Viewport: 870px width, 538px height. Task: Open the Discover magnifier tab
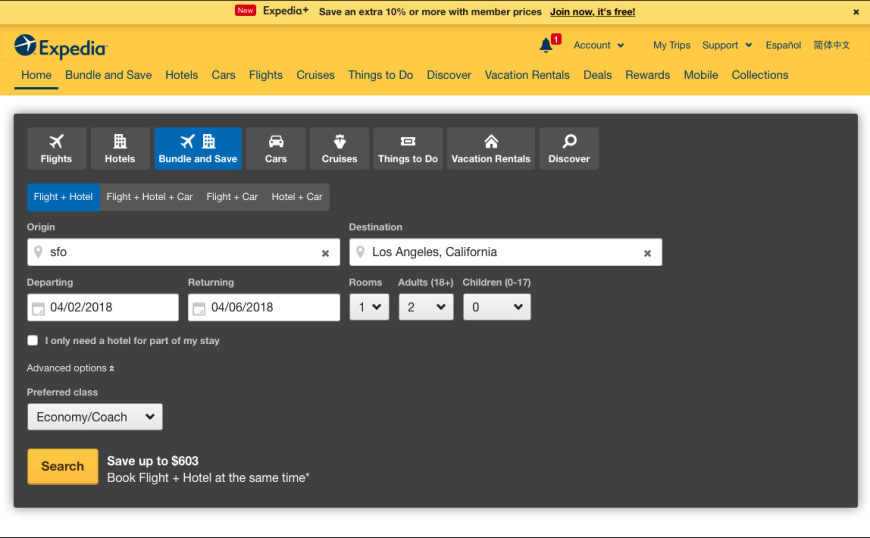coord(569,148)
